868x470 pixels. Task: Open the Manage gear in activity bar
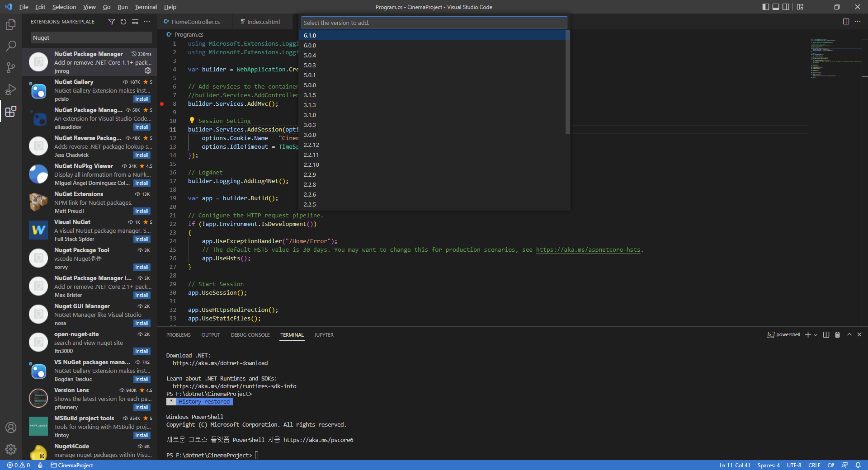[11, 449]
